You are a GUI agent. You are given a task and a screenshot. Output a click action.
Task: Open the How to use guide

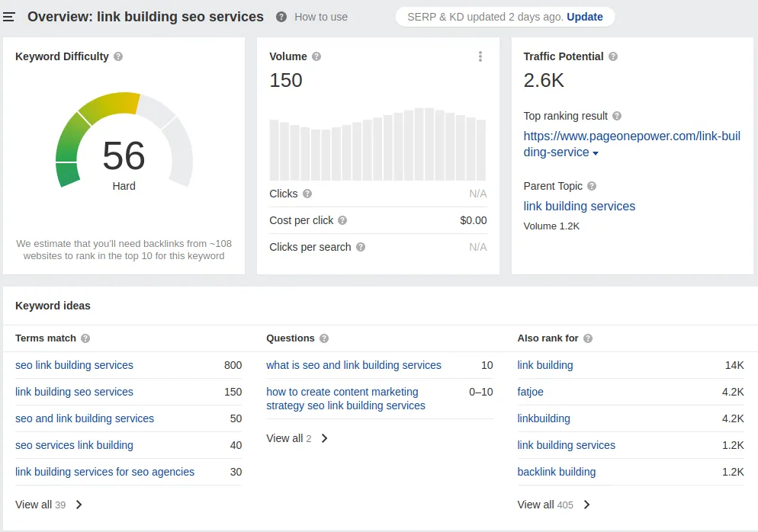(x=321, y=17)
